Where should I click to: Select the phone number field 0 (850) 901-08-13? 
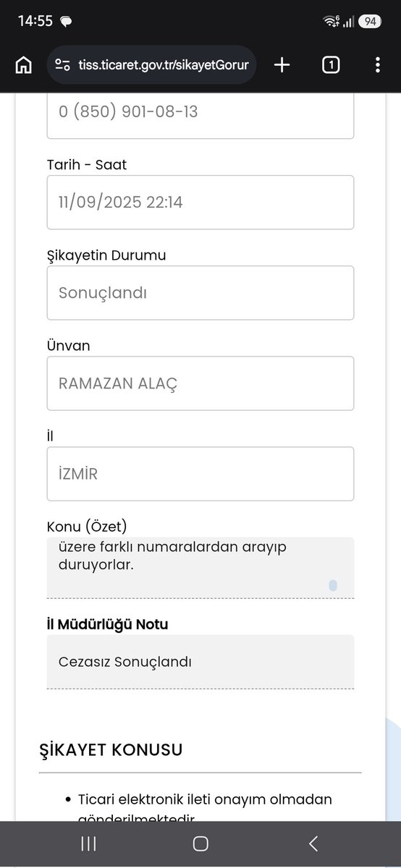tap(200, 114)
